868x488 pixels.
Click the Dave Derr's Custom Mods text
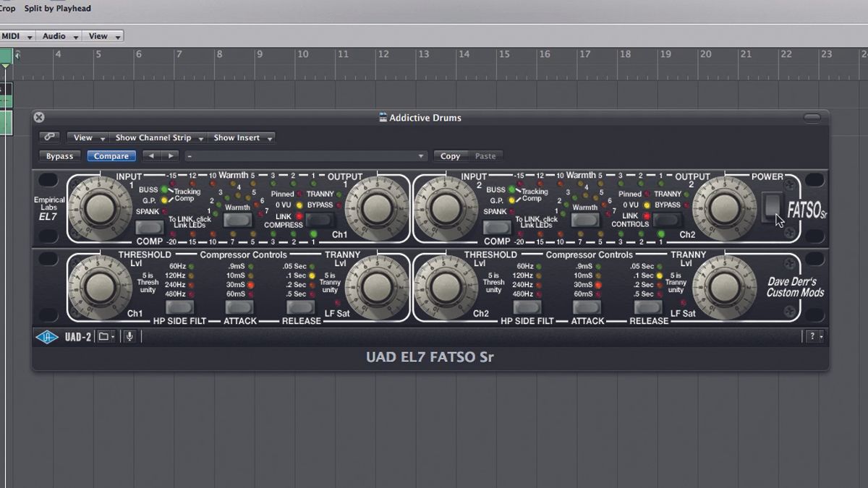coord(794,287)
